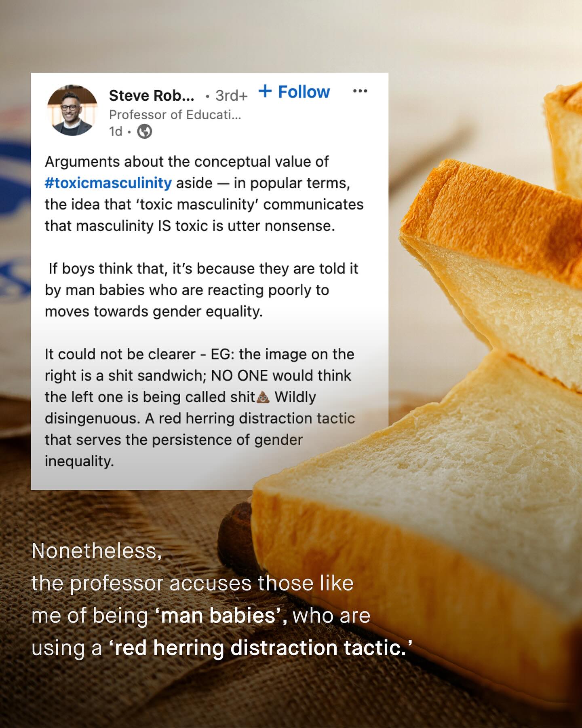Image resolution: width=582 pixels, height=728 pixels.
Task: Click the author name Steve Rob...
Action: click(x=152, y=95)
